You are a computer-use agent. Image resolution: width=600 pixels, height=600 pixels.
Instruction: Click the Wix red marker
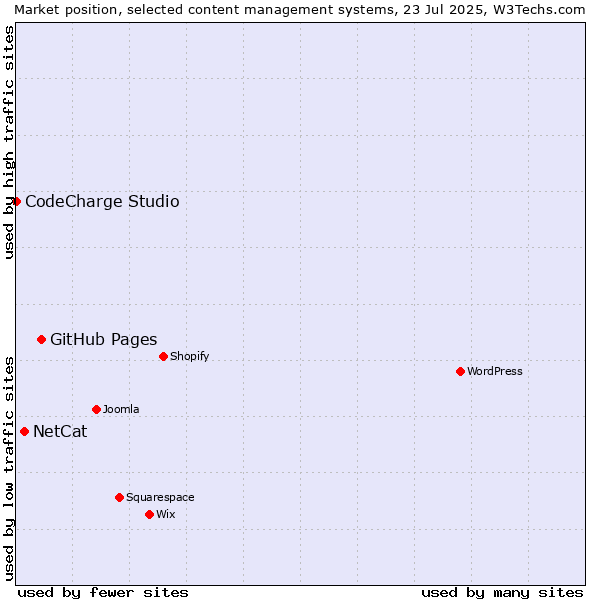tap(150, 515)
